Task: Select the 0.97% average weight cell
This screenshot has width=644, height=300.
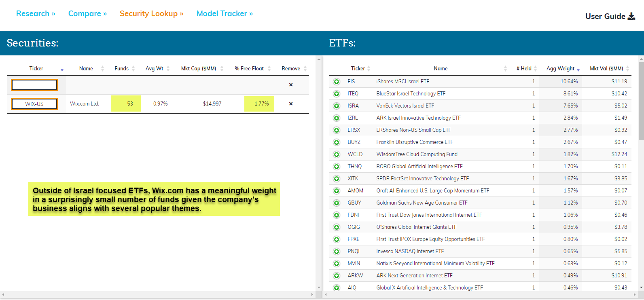Action: (161, 104)
